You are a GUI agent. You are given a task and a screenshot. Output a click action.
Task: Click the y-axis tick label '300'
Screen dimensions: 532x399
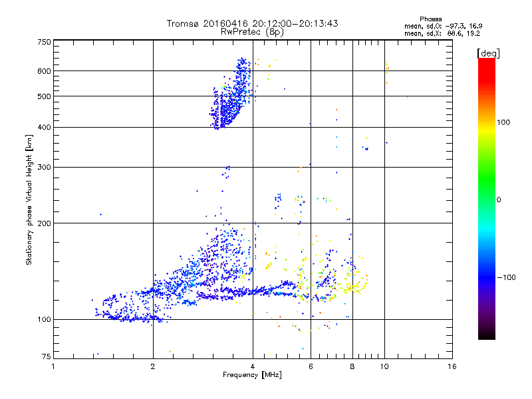click(44, 168)
